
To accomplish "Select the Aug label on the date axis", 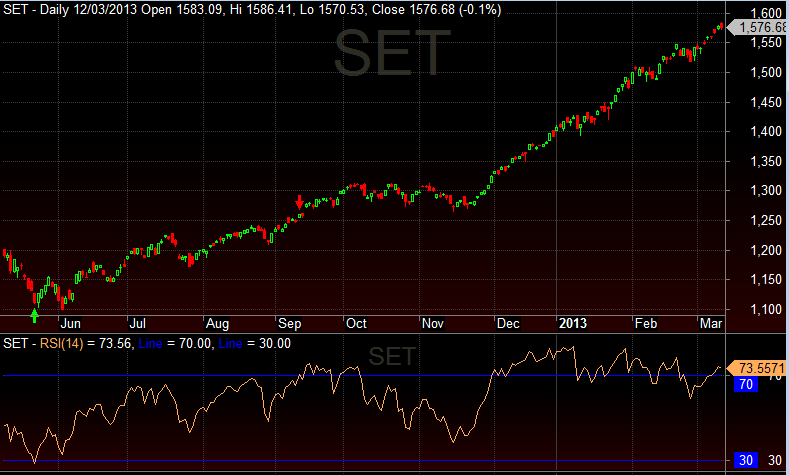I will pyautogui.click(x=217, y=324).
